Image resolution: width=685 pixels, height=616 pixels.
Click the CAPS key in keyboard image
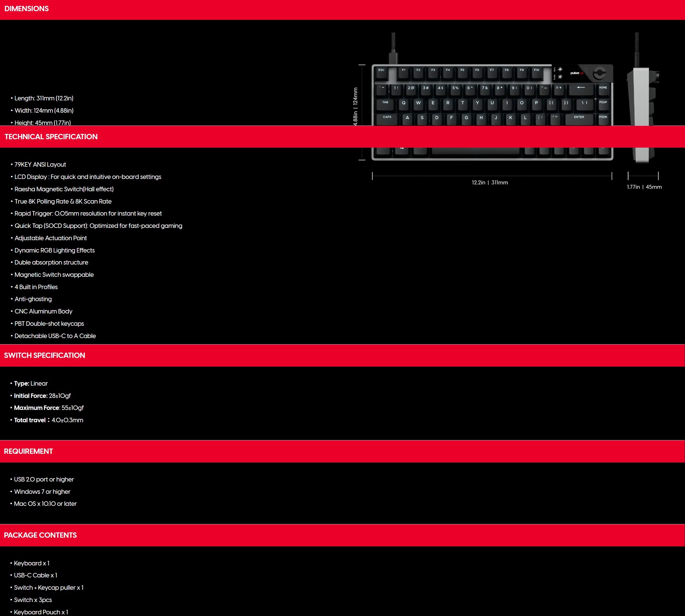pos(387,119)
